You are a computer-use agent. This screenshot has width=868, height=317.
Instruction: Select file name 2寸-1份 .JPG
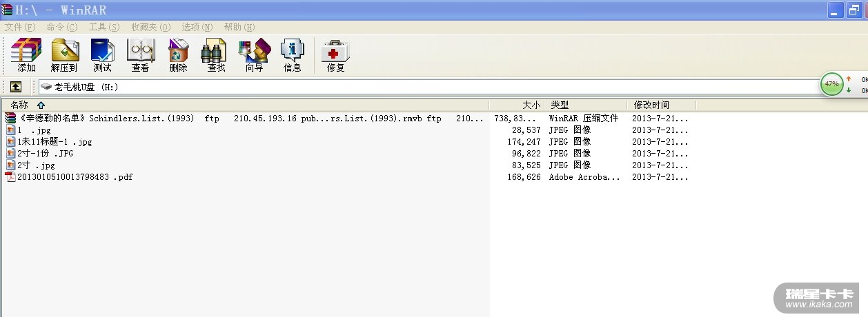(46, 153)
